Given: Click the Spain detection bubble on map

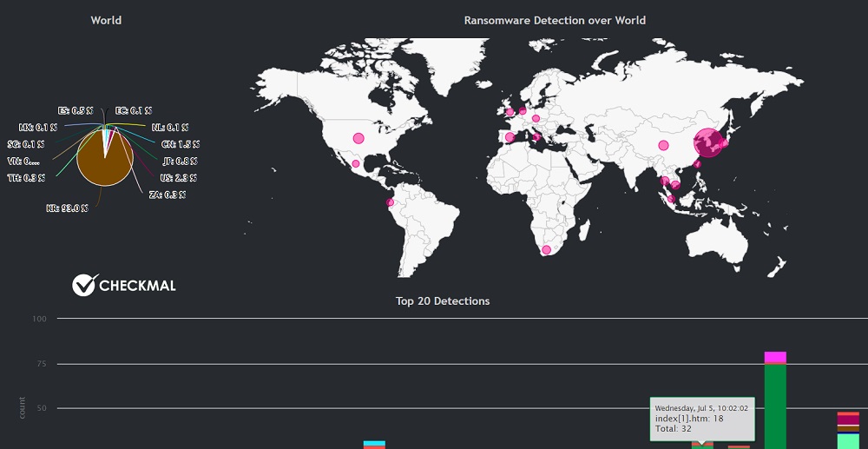Looking at the screenshot, I should coord(509,136).
